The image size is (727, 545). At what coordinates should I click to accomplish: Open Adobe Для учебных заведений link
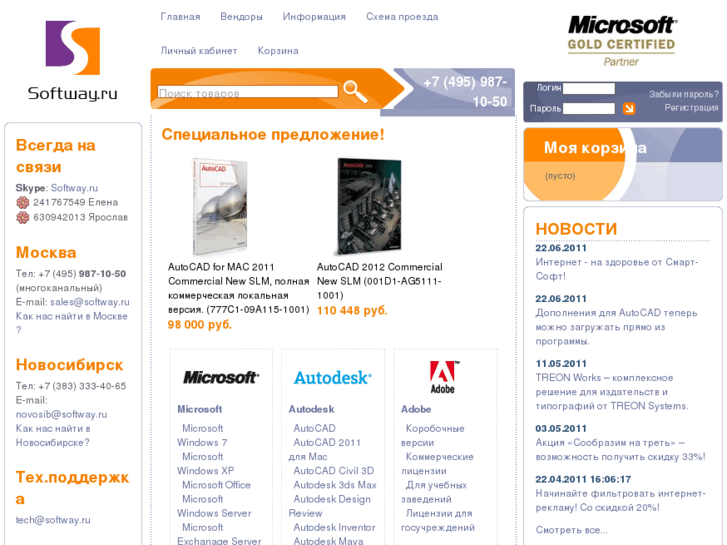[434, 492]
